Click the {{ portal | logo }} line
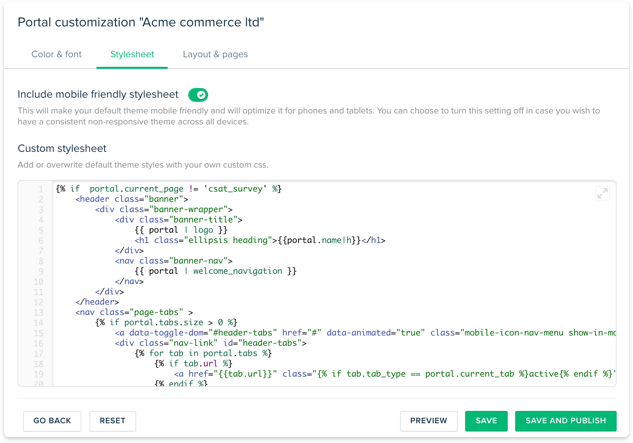The width and height of the screenshot is (633, 443). tap(181, 230)
